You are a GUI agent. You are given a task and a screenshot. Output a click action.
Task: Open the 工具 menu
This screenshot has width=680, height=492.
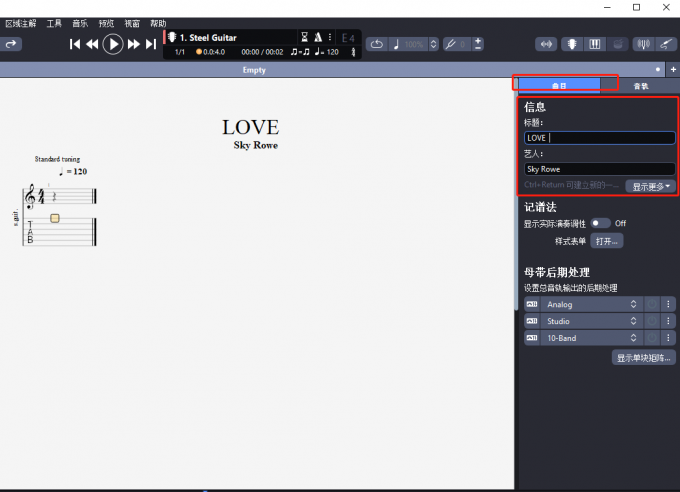(x=54, y=22)
